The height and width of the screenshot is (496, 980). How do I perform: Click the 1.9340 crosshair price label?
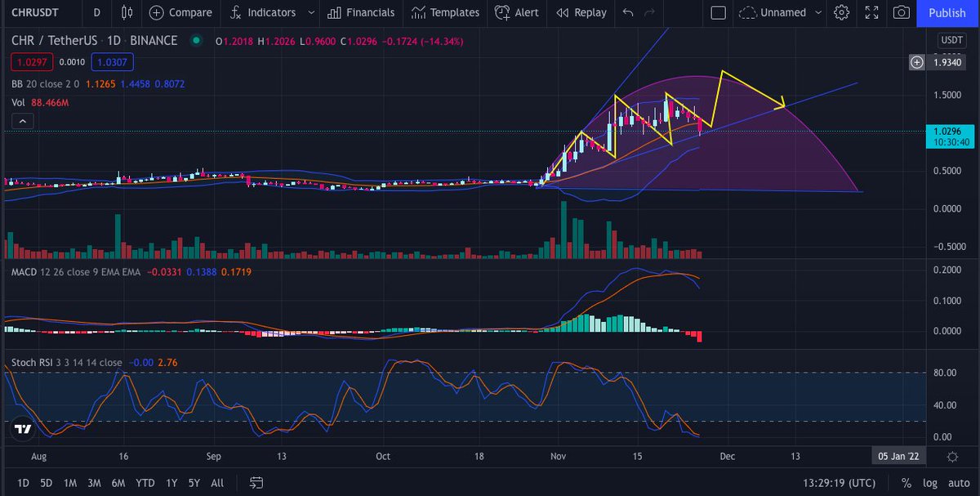coord(949,62)
